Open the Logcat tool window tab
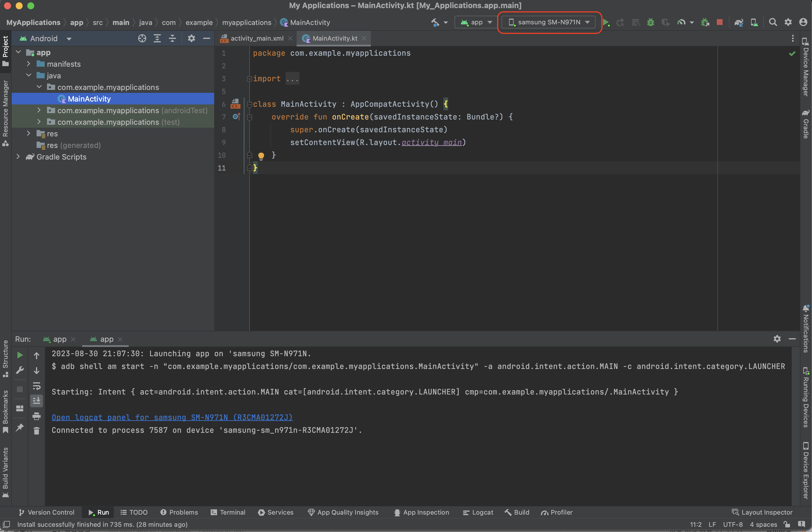Image resolution: width=812 pixels, height=532 pixels. click(x=478, y=512)
